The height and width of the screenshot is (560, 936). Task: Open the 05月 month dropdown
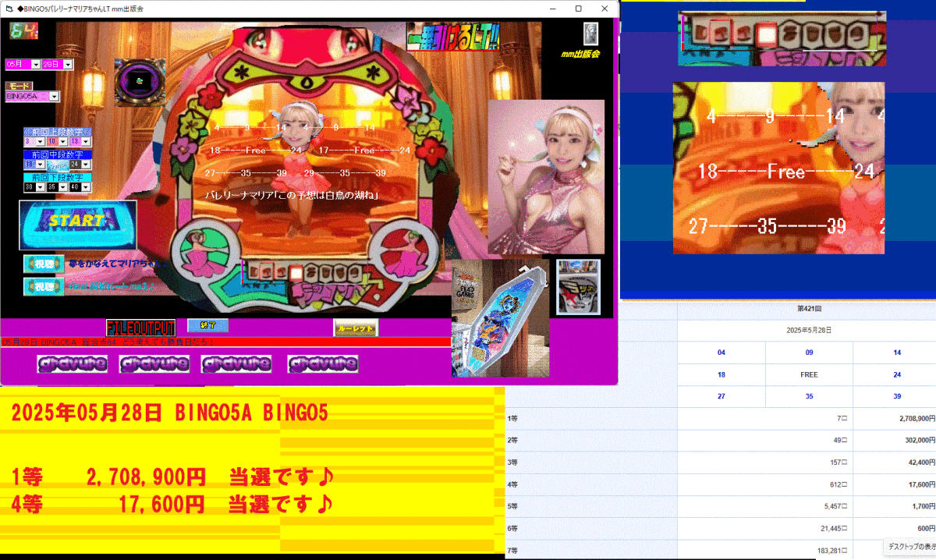coord(35,64)
